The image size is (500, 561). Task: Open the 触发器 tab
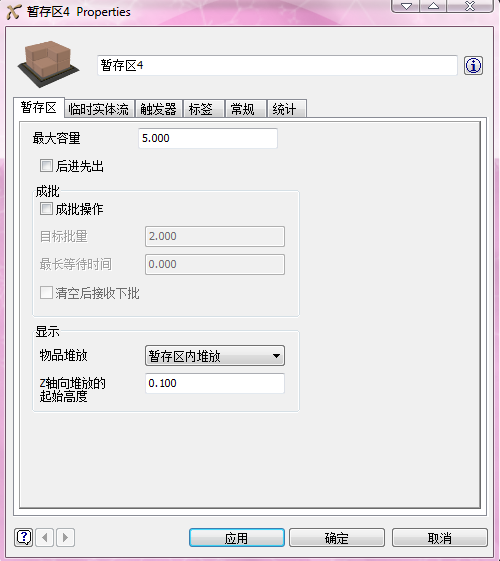tap(158, 109)
